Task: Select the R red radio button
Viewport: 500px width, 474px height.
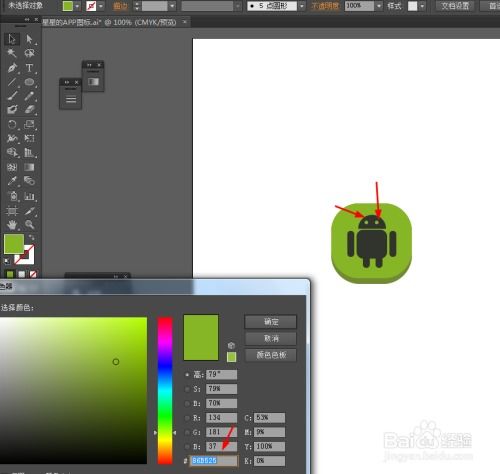Action: click(x=187, y=418)
